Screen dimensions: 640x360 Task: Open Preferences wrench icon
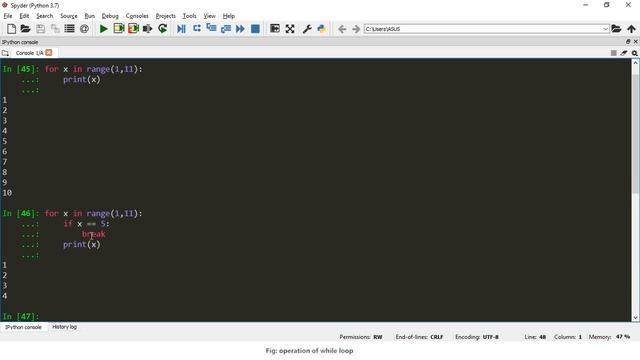tap(307, 29)
